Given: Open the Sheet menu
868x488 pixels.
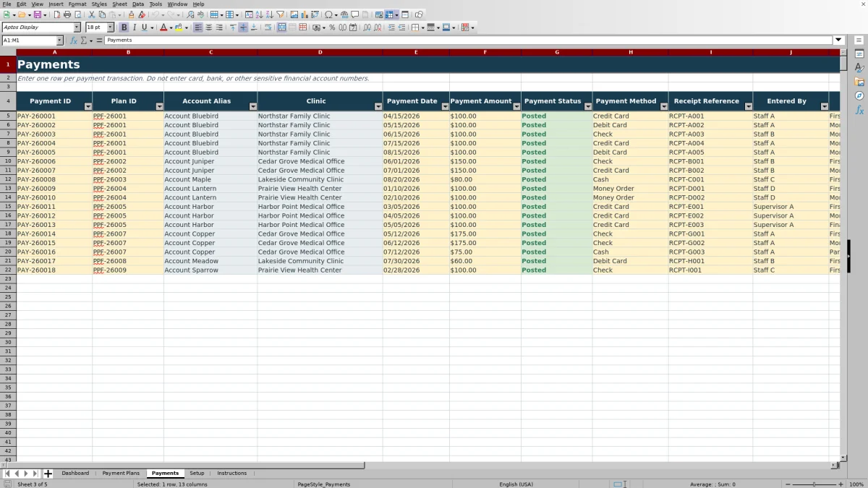Looking at the screenshot, I should [x=119, y=4].
